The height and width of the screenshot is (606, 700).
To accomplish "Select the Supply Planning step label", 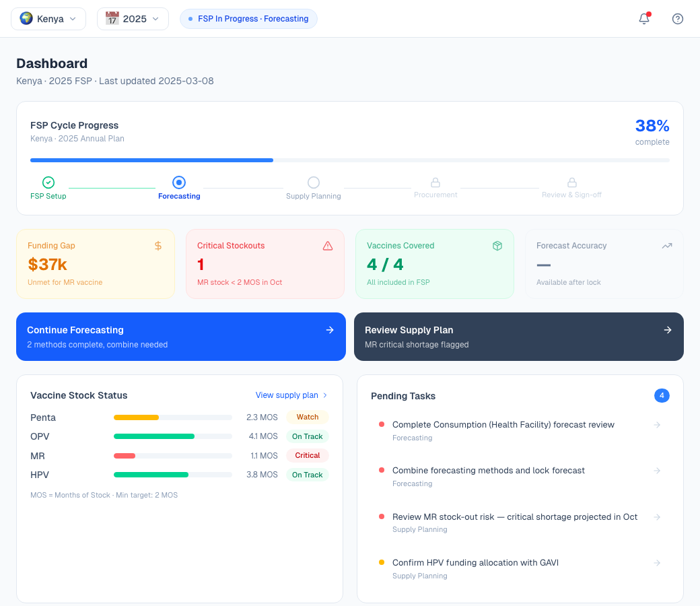I will (x=314, y=196).
